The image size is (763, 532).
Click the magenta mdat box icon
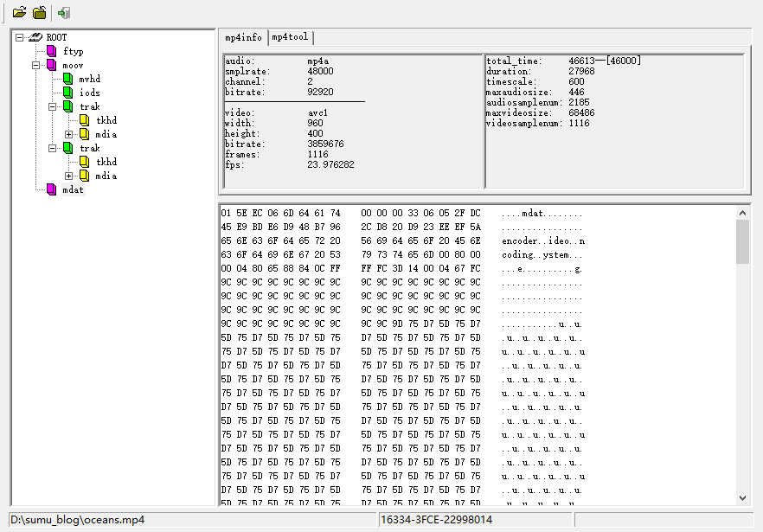(x=52, y=190)
